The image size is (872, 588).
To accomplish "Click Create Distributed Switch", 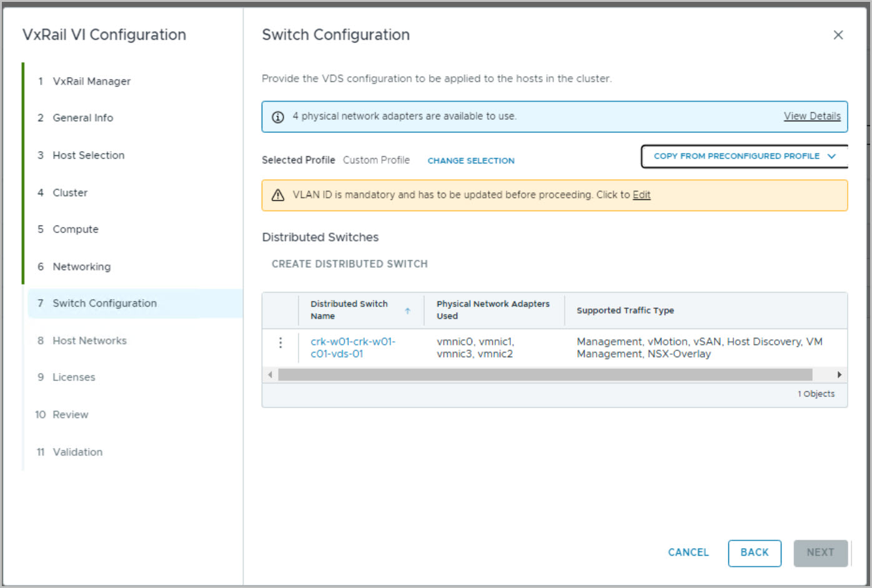I will coord(349,264).
